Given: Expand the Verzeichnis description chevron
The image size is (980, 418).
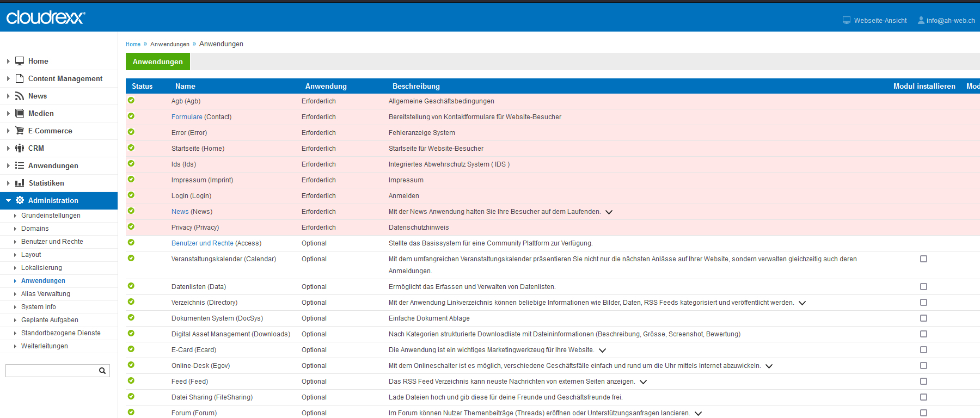Looking at the screenshot, I should [x=802, y=303].
